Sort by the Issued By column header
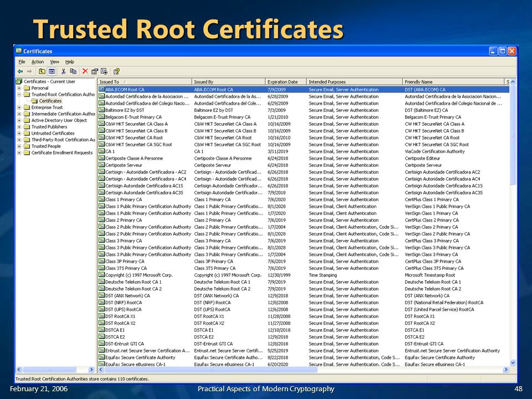 click(x=228, y=82)
